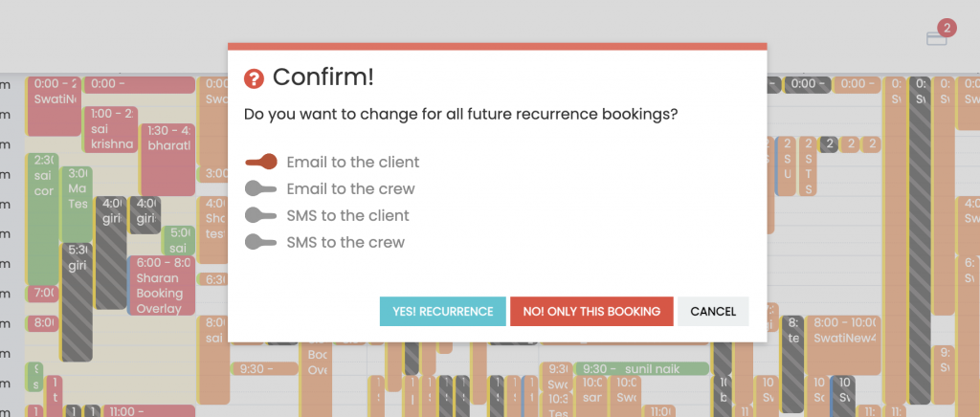Screen dimensions: 980x417
Task: Cancel the confirm dialog
Action: 713,312
